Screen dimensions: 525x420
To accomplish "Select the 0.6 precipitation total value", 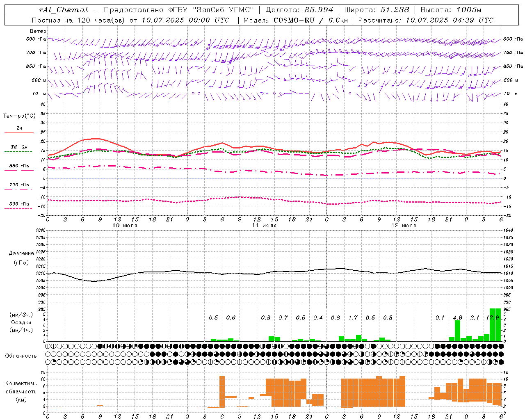I will [231, 318].
